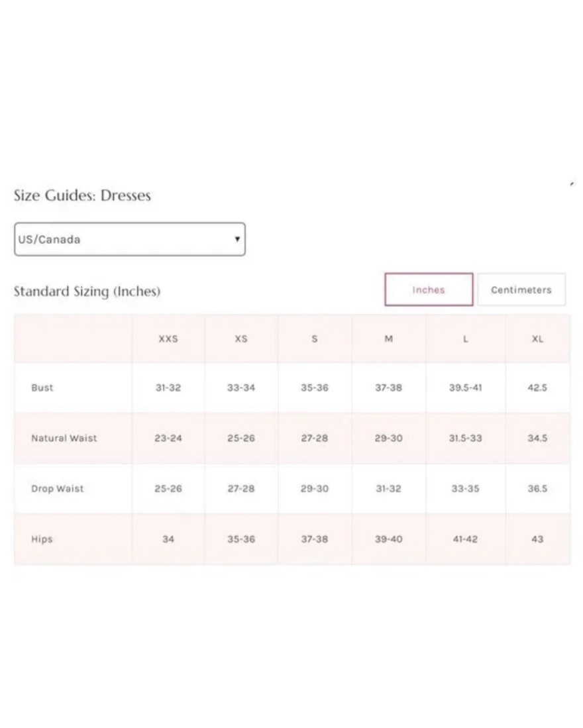Click the Standard Sizing (Inches) heading
583x728 pixels.
pos(87,291)
